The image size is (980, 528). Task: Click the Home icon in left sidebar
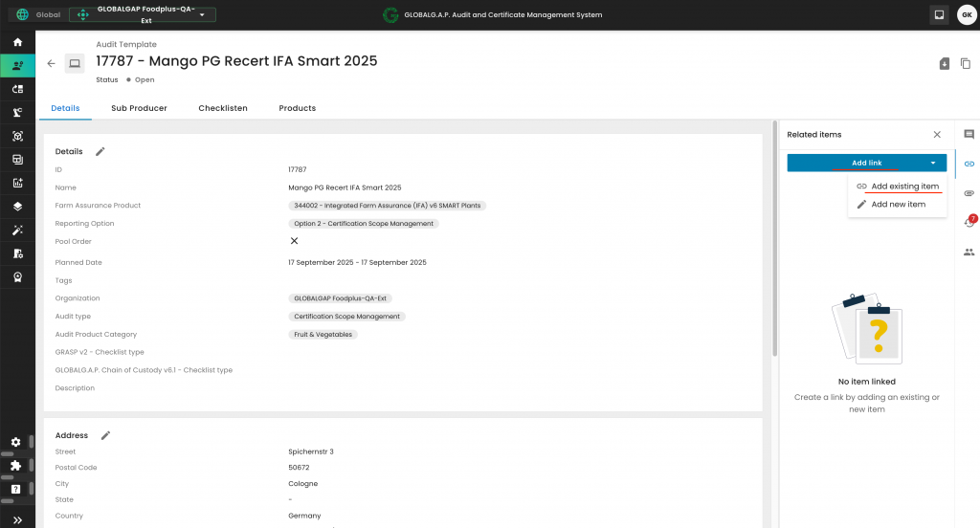pyautogui.click(x=17, y=42)
